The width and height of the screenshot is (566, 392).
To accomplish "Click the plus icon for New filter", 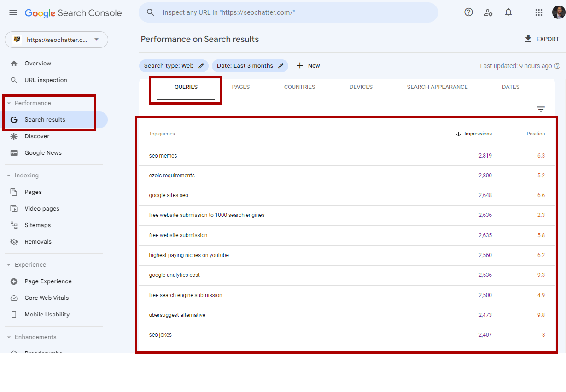I will [300, 66].
